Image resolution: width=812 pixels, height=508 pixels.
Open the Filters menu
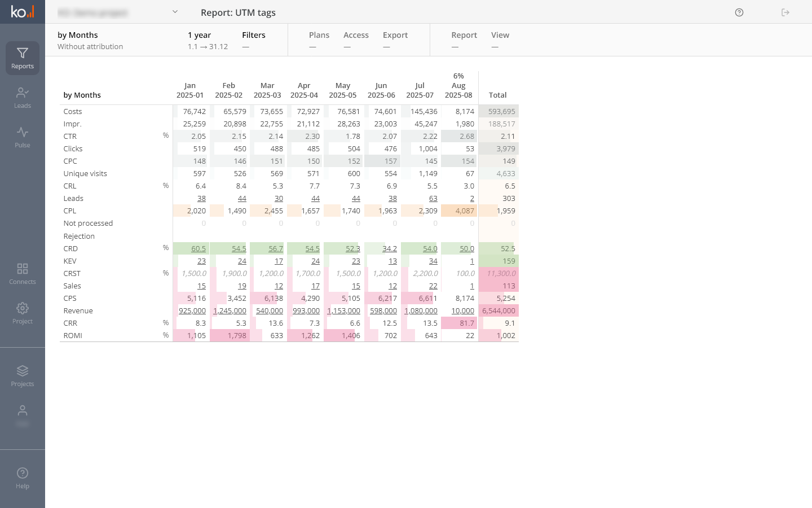point(254,35)
